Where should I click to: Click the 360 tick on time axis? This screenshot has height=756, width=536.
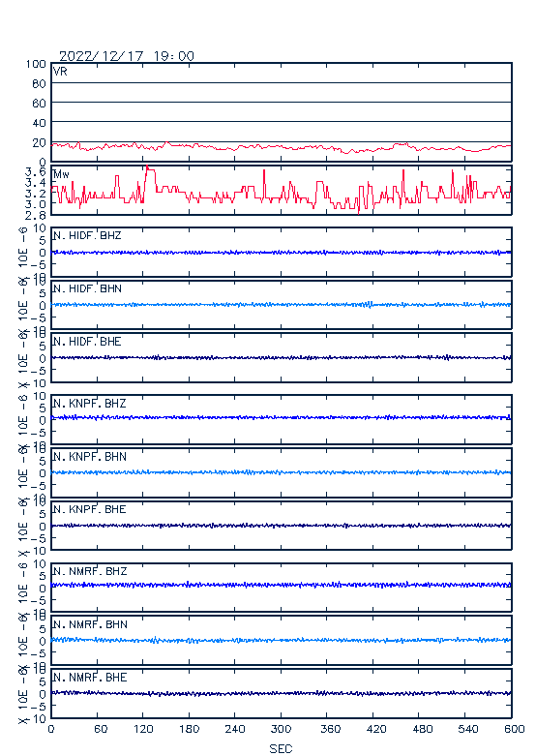(x=330, y=729)
